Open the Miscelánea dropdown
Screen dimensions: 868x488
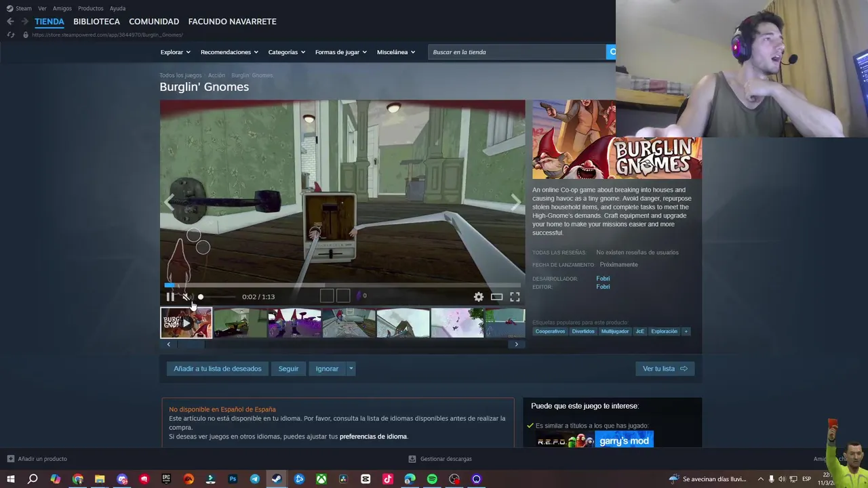click(395, 52)
